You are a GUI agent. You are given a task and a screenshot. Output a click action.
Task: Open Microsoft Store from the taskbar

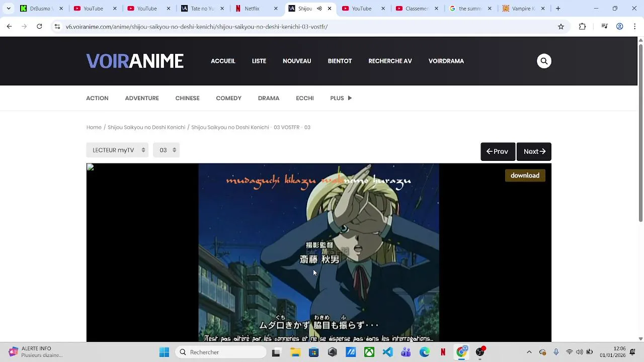pyautogui.click(x=313, y=352)
